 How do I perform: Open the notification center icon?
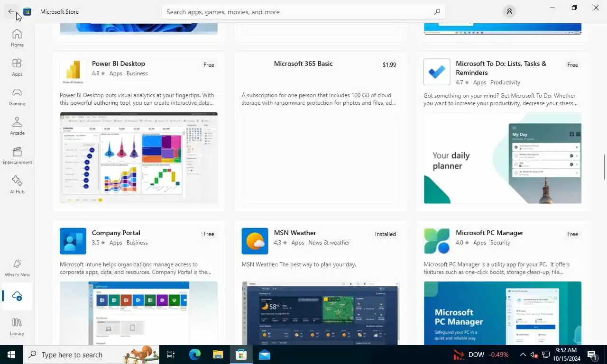point(592,355)
